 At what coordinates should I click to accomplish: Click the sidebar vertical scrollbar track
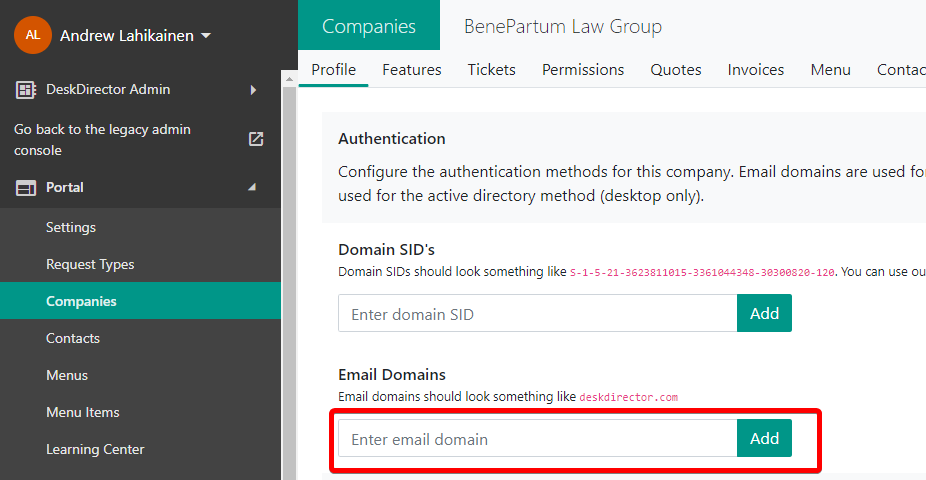pos(289,283)
